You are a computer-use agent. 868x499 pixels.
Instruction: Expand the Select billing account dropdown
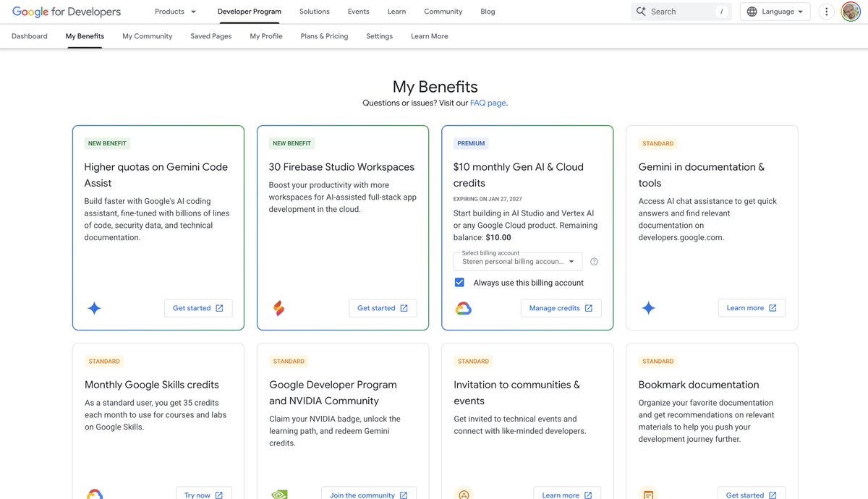[x=518, y=261]
